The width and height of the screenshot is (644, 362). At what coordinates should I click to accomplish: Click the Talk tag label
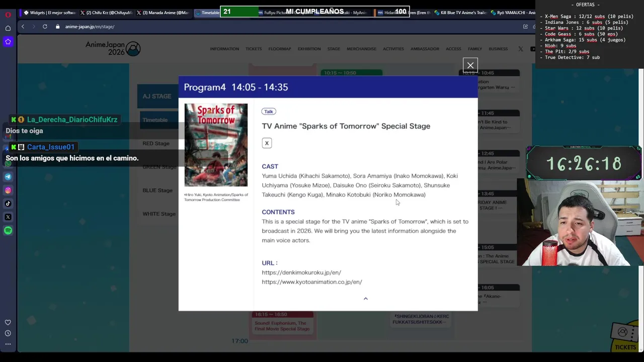click(269, 112)
